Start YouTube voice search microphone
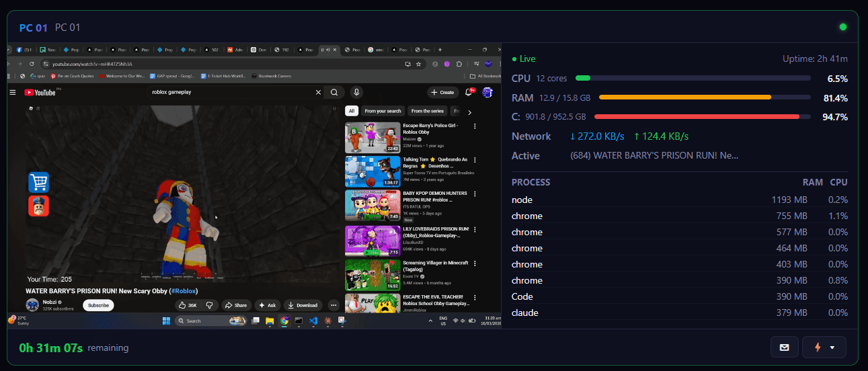Screen dimensions: 868x371 pyautogui.click(x=356, y=92)
